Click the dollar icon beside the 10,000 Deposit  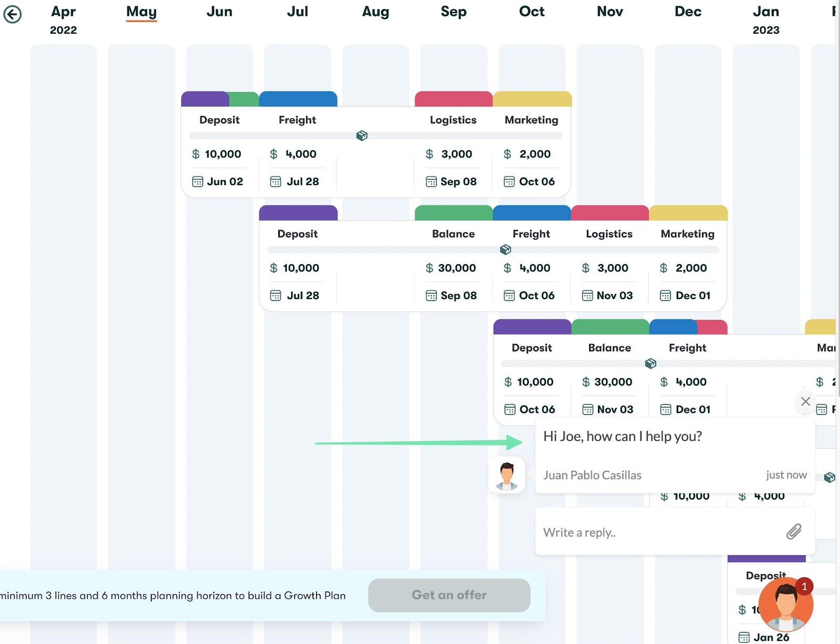195,154
